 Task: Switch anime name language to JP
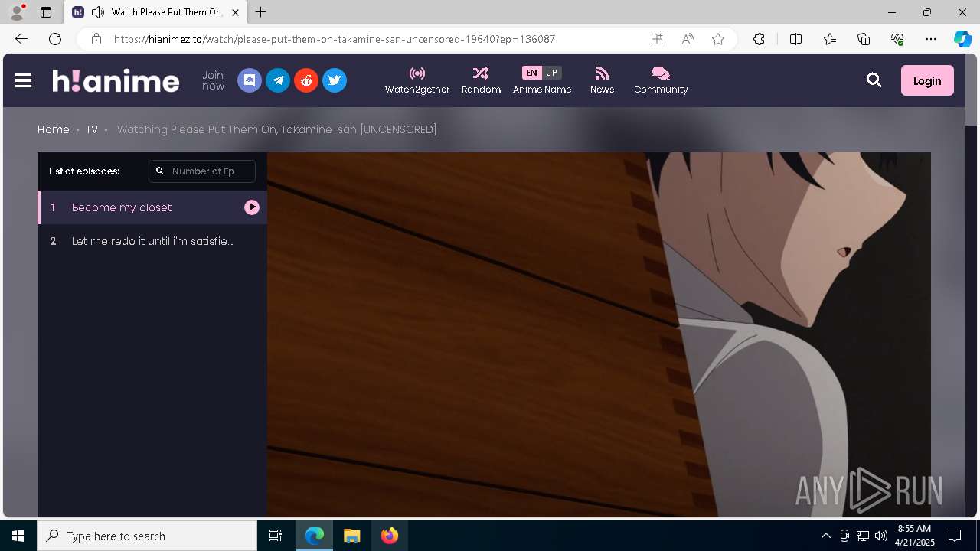pyautogui.click(x=552, y=73)
